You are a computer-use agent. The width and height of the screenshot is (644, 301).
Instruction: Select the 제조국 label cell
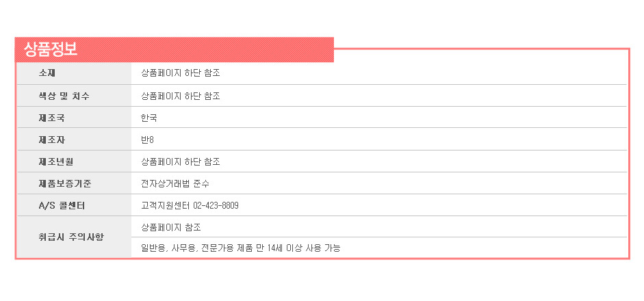tap(74, 118)
